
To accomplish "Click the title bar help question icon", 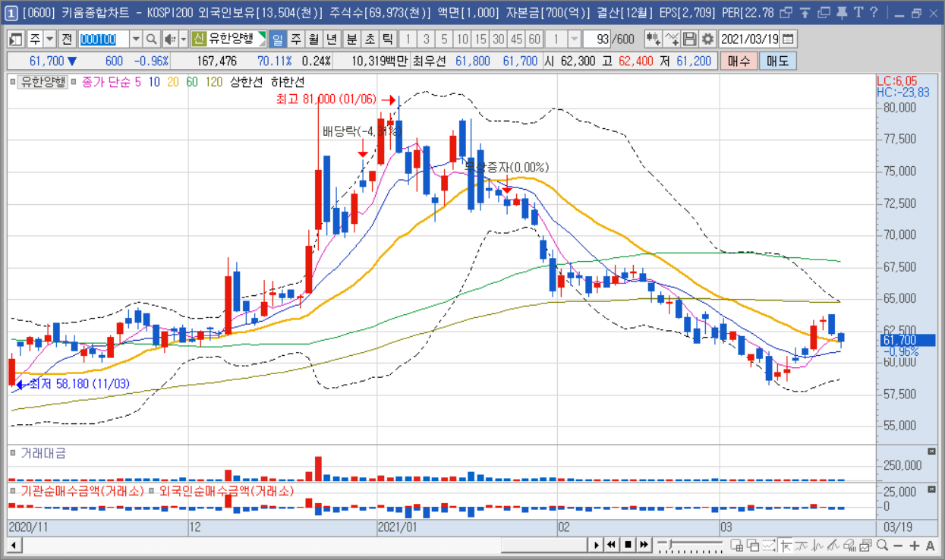I will [x=874, y=12].
